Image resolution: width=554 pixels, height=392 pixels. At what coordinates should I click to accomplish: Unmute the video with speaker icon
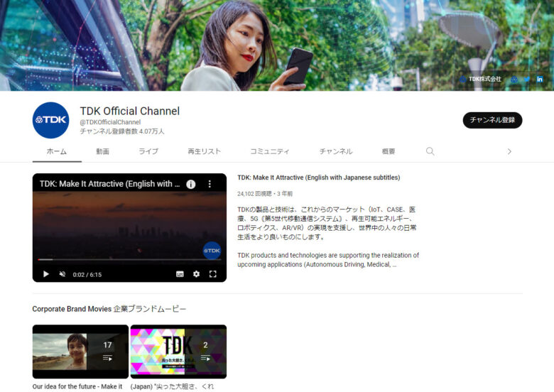pos(63,274)
